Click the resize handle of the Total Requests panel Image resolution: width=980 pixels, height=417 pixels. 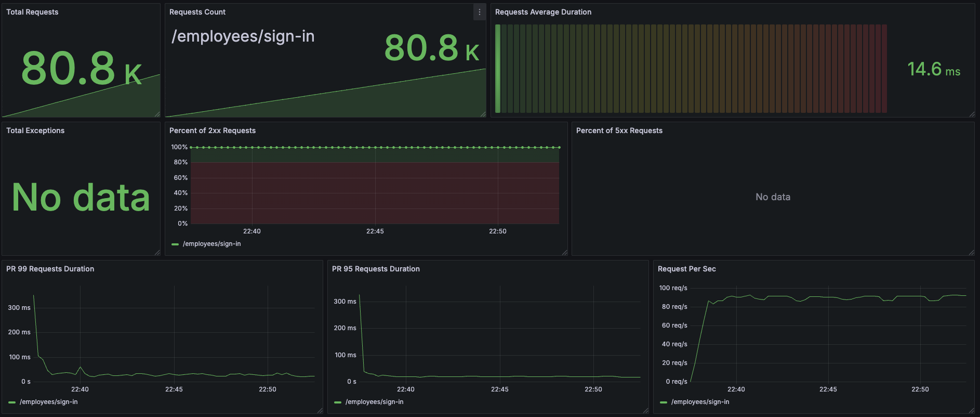[x=157, y=114]
